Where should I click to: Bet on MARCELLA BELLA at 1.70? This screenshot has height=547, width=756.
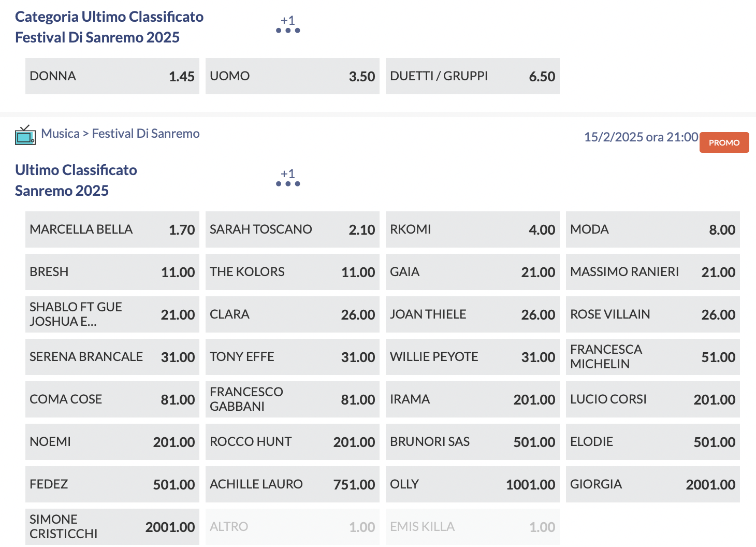tap(112, 229)
